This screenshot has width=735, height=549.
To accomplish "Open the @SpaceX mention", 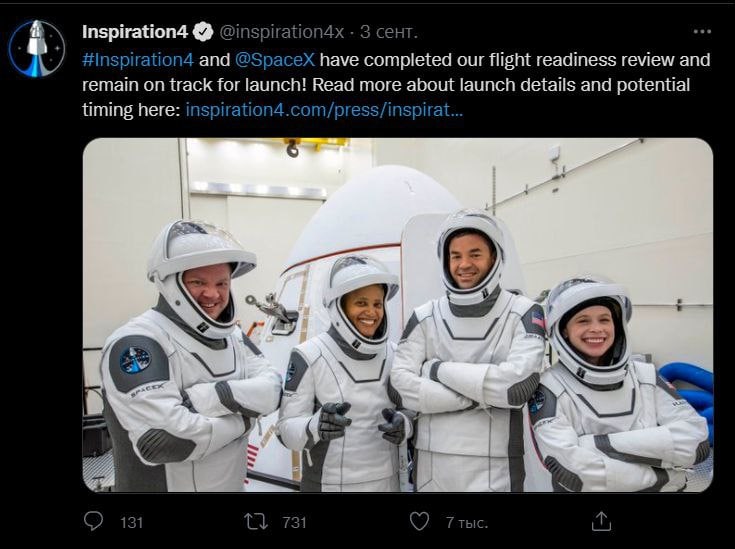I will [275, 60].
